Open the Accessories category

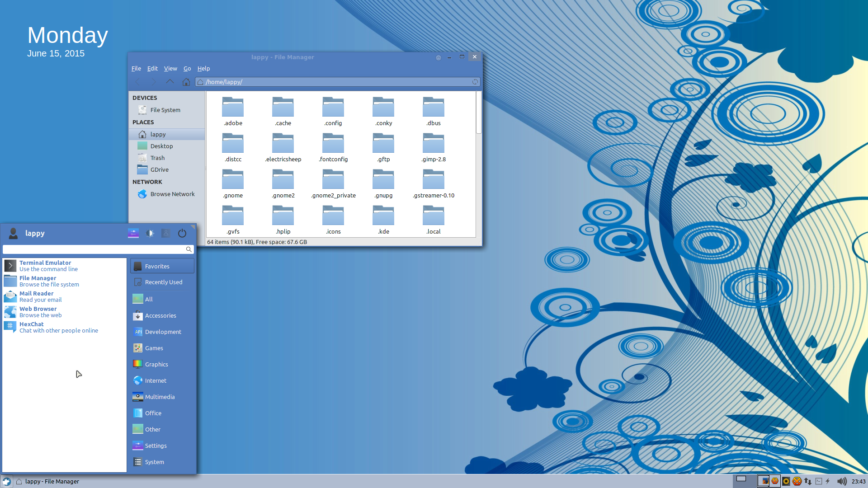pos(162,315)
